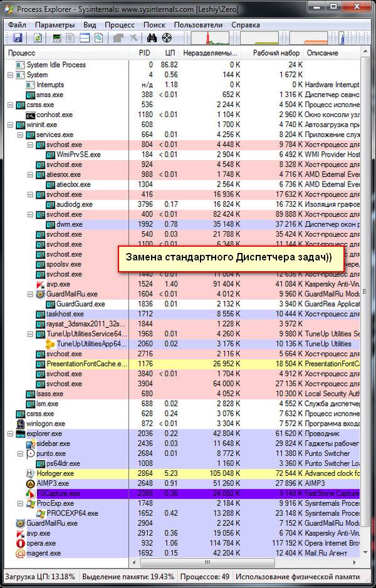Click the crosshair Find Window's Process icon
376x588 pixels.
[167, 38]
